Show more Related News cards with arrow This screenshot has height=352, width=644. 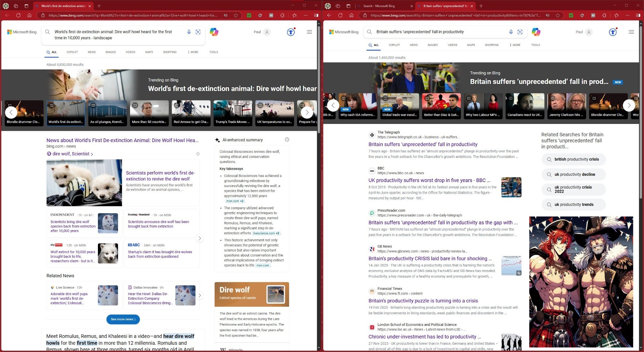(x=199, y=295)
